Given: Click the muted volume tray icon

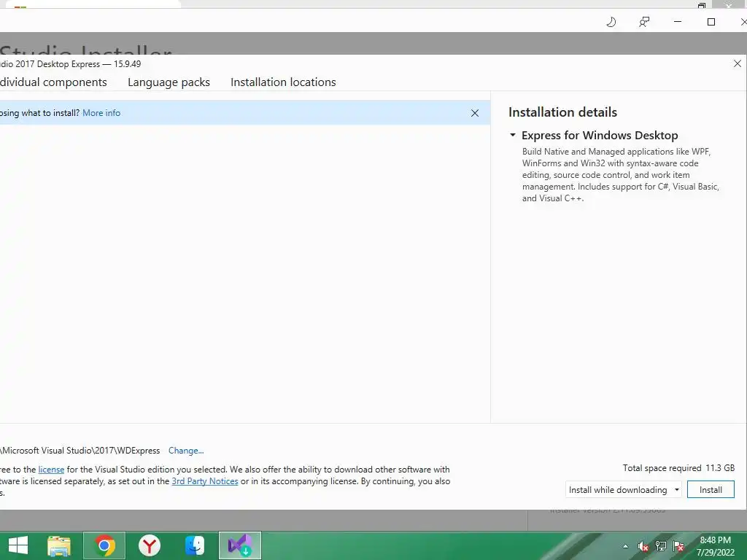Looking at the screenshot, I should (x=643, y=546).
